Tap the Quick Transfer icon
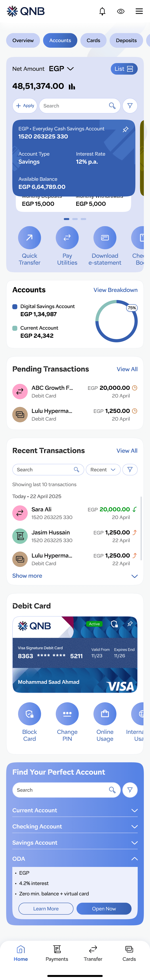Screen dimensions: 150x980 click(29, 237)
